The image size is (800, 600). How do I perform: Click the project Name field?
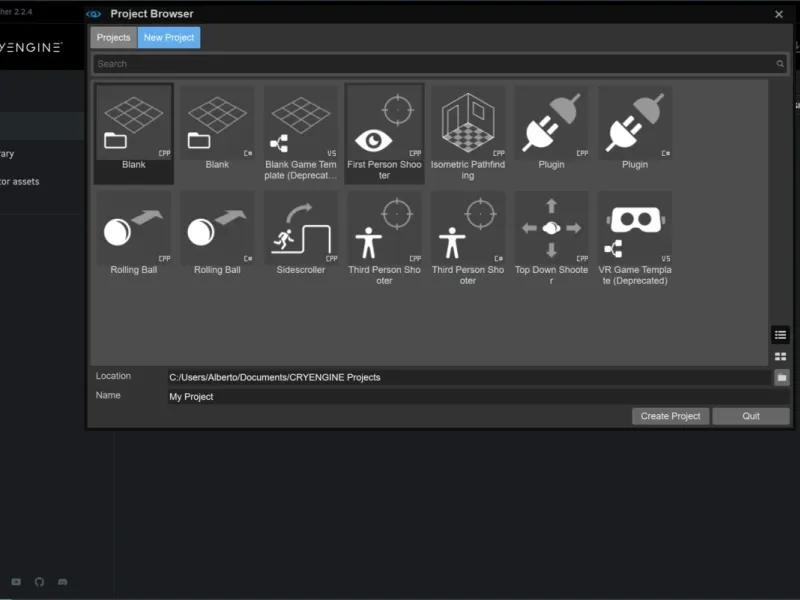(x=479, y=396)
